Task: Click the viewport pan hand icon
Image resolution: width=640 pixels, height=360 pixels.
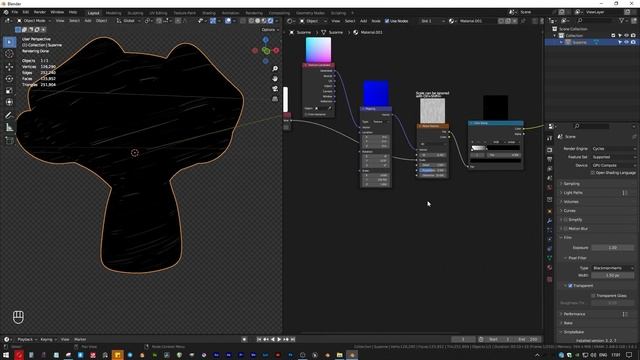Action: [x=275, y=78]
